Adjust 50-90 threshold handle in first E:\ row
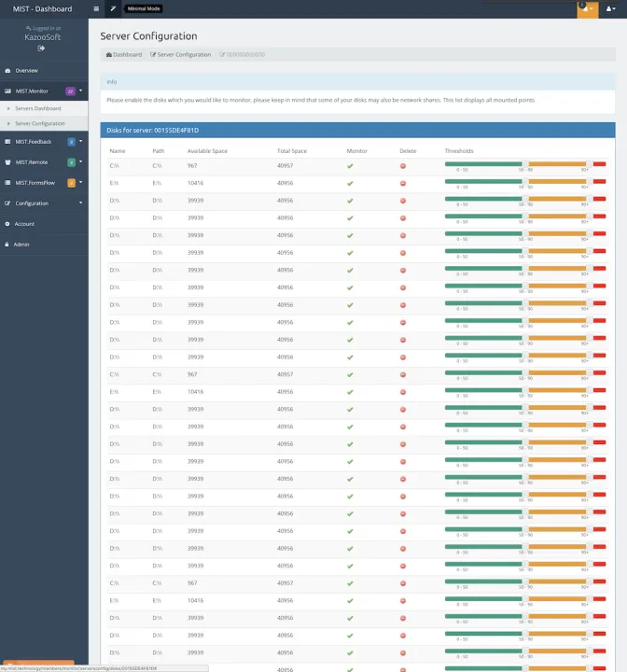627x672 pixels. [525, 181]
